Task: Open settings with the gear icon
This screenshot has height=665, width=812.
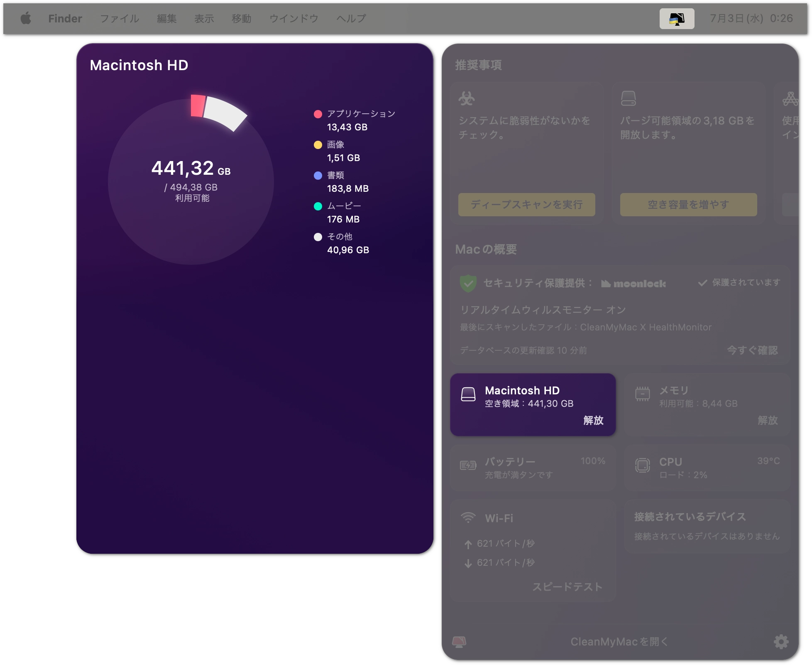Action: [781, 642]
